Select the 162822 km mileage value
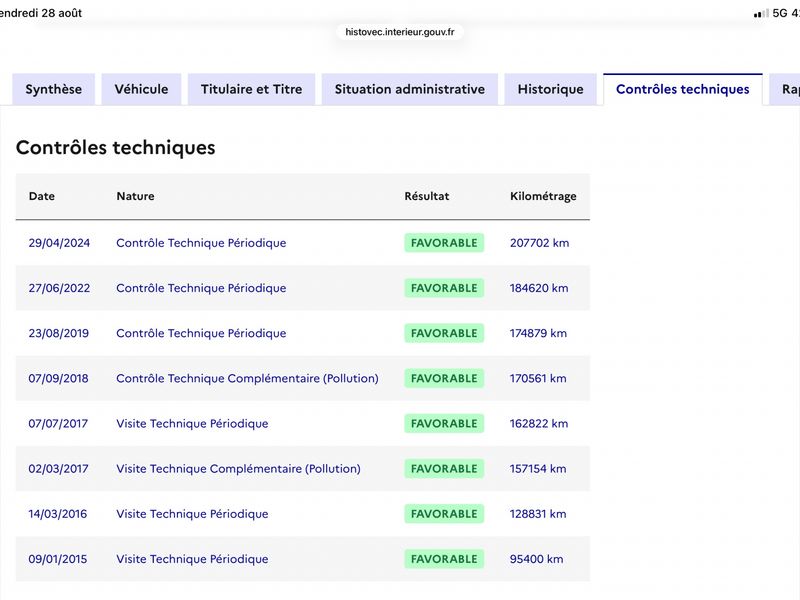 (x=539, y=423)
